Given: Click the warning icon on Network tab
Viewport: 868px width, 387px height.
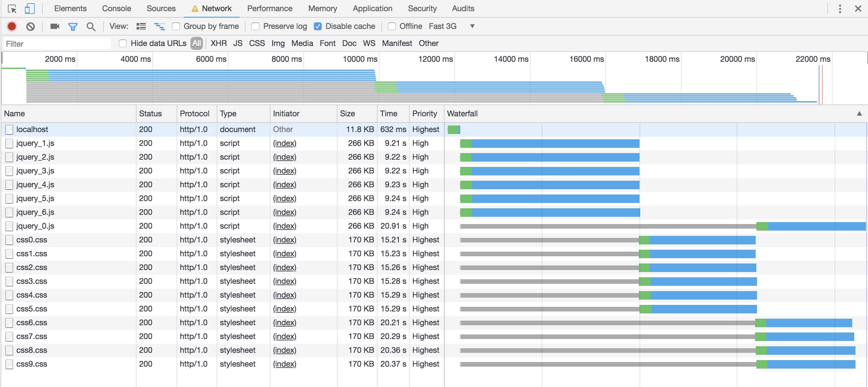Looking at the screenshot, I should click(x=195, y=9).
